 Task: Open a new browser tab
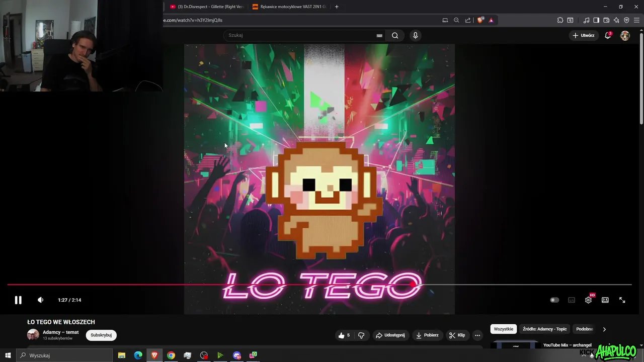[x=337, y=7]
